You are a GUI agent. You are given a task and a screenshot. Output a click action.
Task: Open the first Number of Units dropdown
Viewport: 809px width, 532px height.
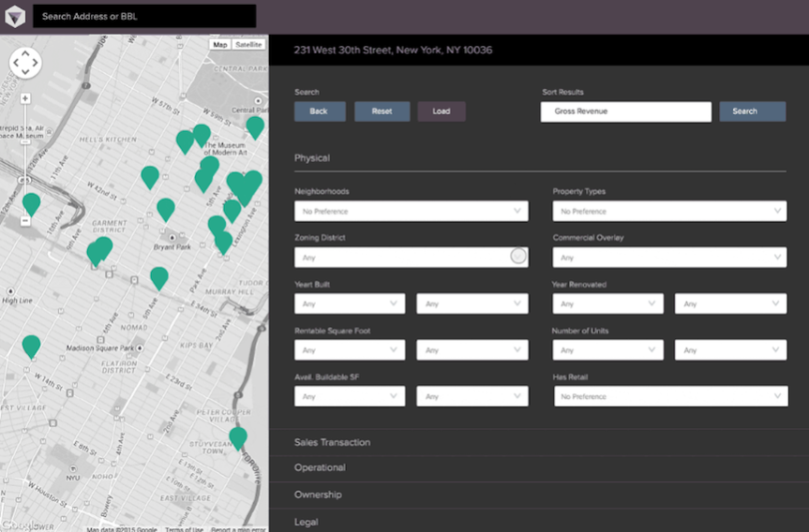click(608, 350)
